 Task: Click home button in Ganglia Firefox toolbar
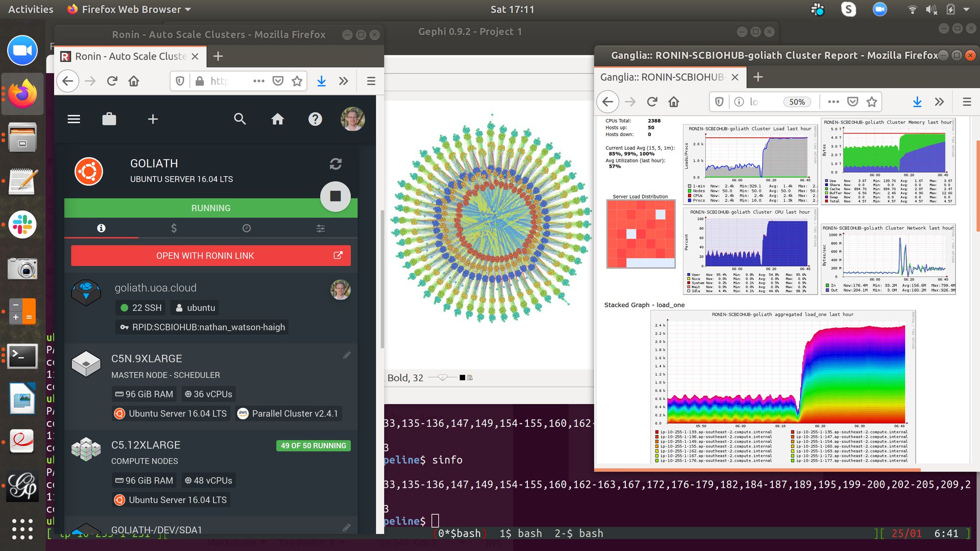pos(674,102)
